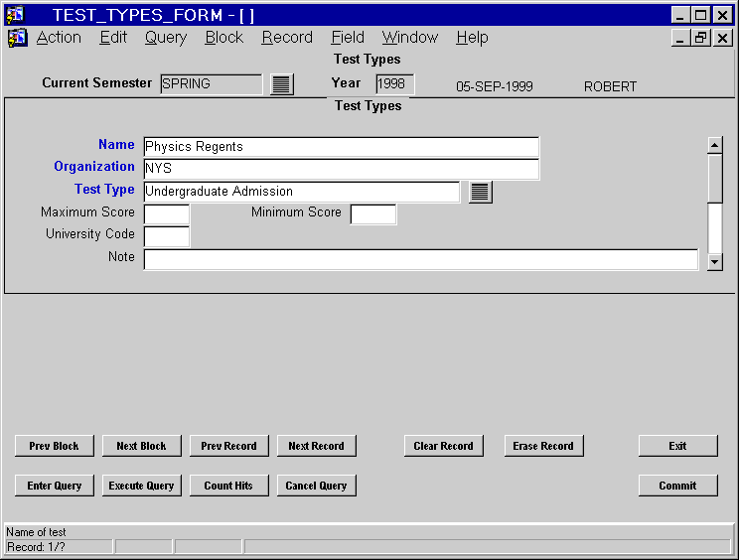Click the date text 05-SEP-1999
This screenshot has height=560, width=739.
495,86
